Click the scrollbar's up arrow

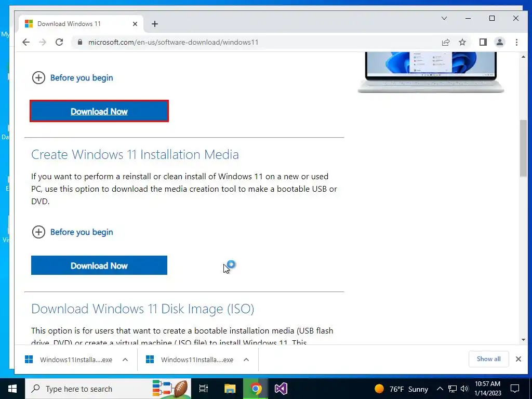click(523, 57)
